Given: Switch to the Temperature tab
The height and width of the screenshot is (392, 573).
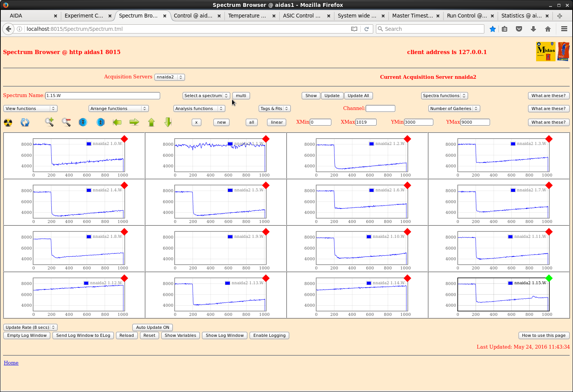Looking at the screenshot, I should [x=251, y=16].
